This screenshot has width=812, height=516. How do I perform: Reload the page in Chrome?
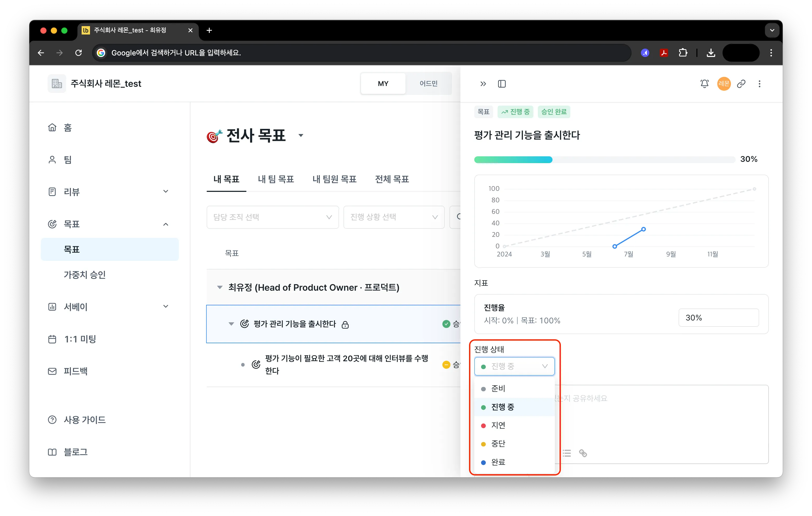coord(78,53)
